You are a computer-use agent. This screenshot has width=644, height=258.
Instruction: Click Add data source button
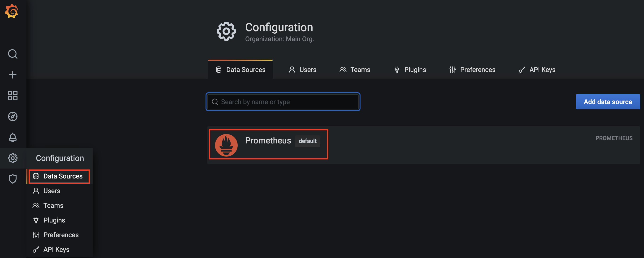607,102
